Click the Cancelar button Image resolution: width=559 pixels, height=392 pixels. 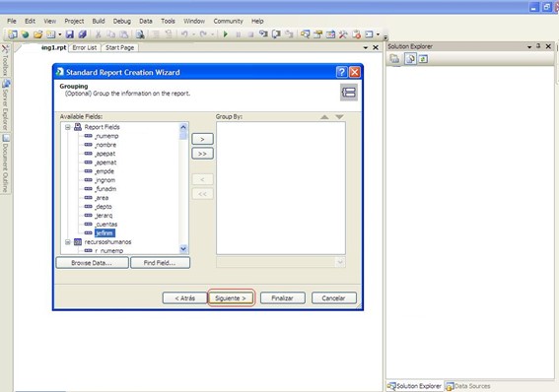tap(333, 298)
